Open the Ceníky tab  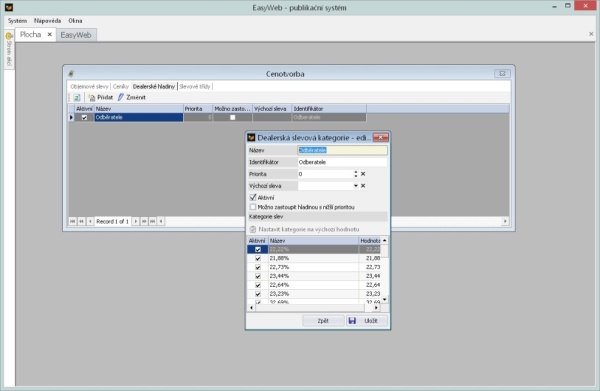coord(121,86)
